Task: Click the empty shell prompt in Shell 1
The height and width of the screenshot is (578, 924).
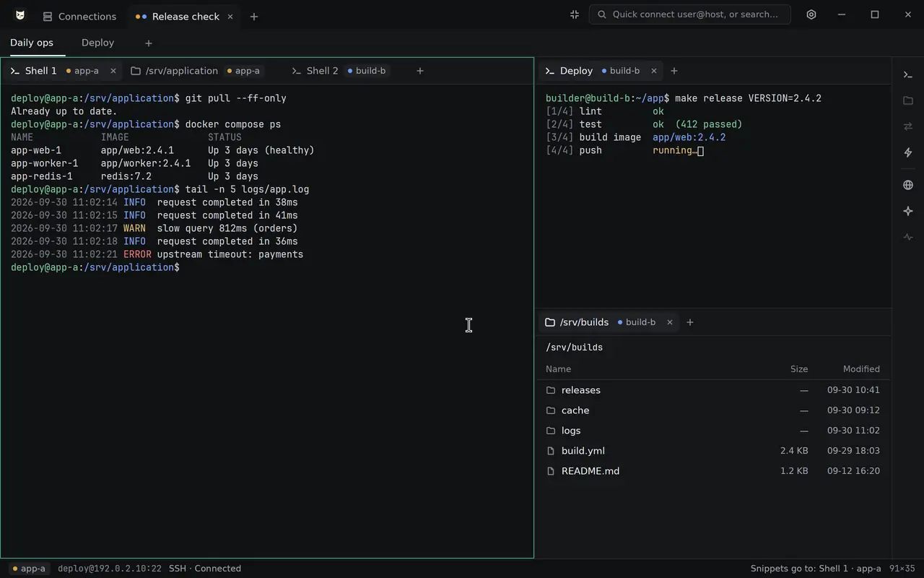Action: click(x=95, y=267)
